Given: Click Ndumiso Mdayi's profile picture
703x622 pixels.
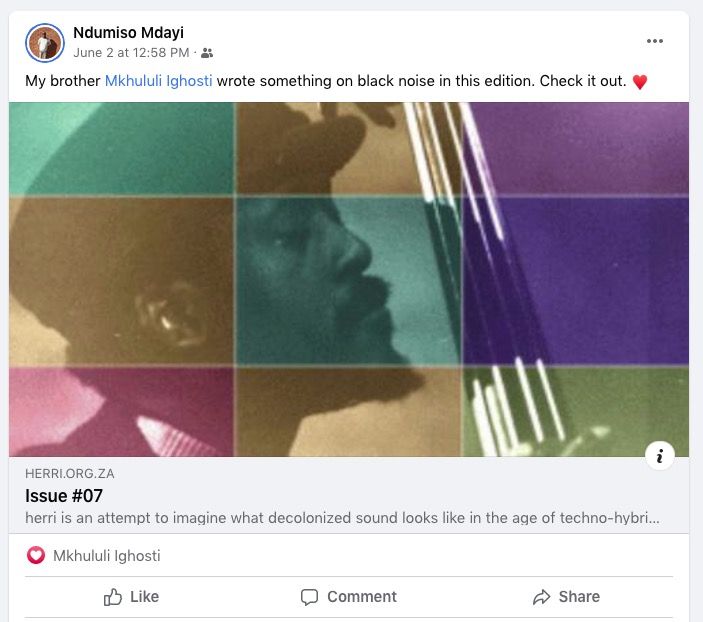Looking at the screenshot, I should [44, 42].
